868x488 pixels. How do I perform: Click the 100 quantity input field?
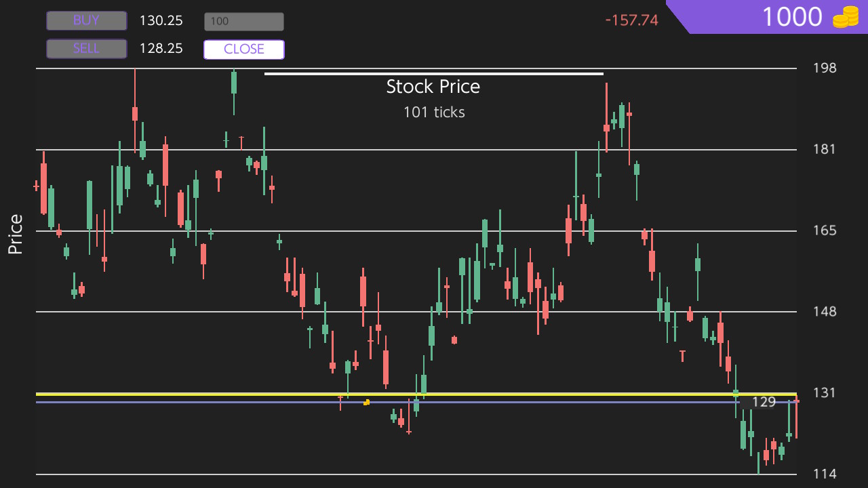[243, 21]
